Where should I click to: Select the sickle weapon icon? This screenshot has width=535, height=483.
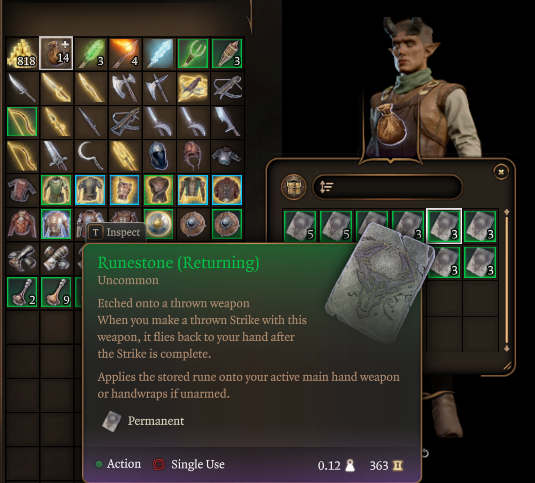coord(90,156)
